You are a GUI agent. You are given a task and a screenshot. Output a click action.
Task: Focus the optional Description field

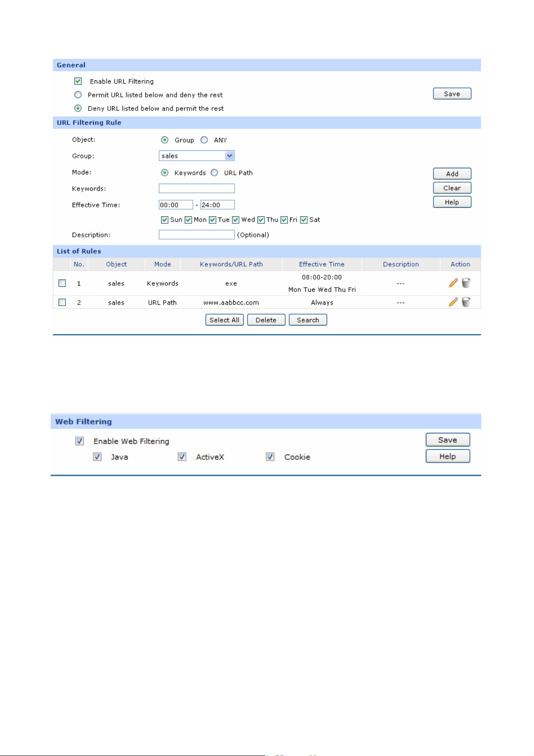point(197,235)
